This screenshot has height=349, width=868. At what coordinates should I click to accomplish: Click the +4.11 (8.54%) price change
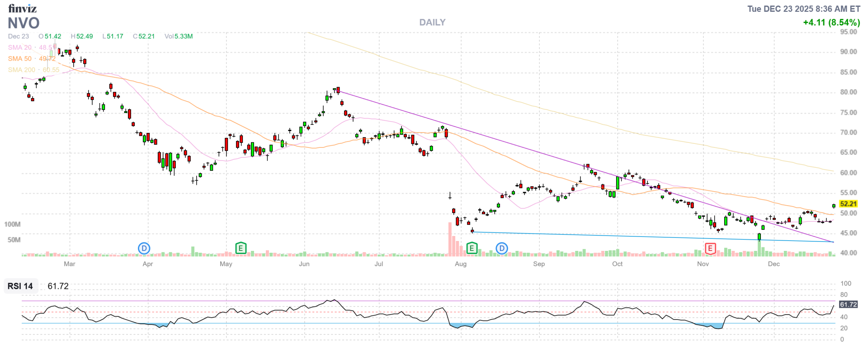point(831,22)
